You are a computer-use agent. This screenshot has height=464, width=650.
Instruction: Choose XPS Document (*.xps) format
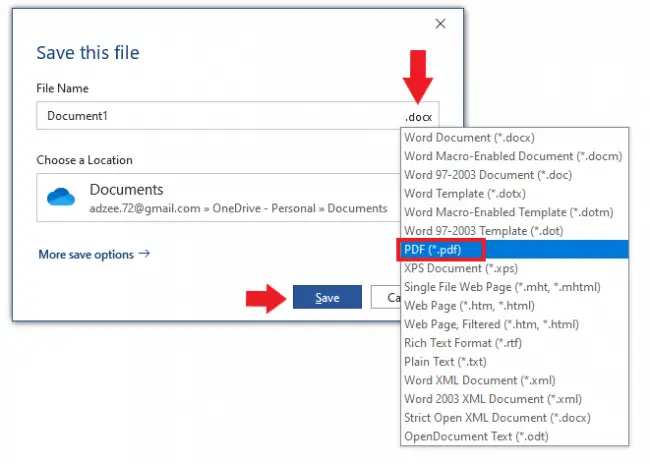coord(514,268)
